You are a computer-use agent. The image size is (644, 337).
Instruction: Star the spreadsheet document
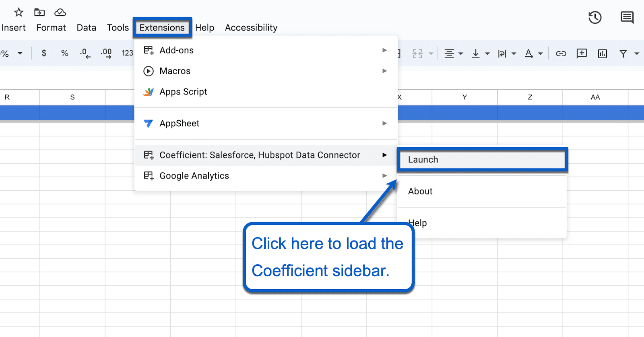tap(19, 12)
